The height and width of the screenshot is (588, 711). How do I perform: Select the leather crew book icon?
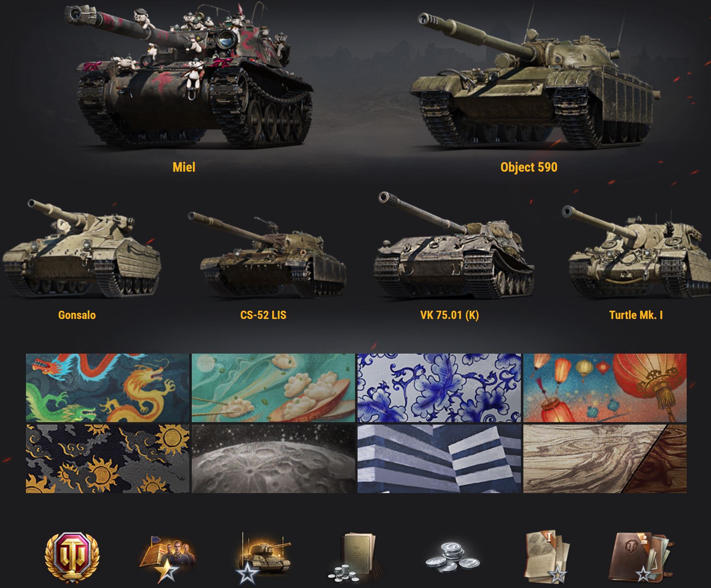pos(641,557)
